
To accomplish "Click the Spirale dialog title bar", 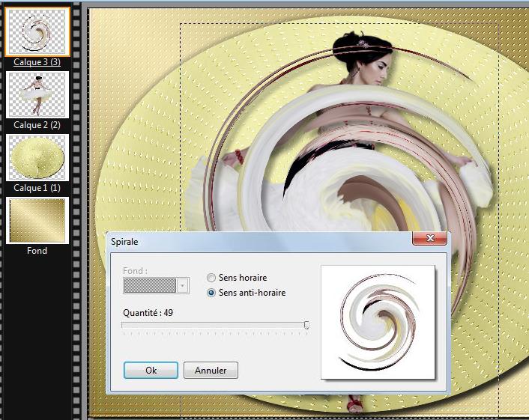I will click(x=255, y=241).
